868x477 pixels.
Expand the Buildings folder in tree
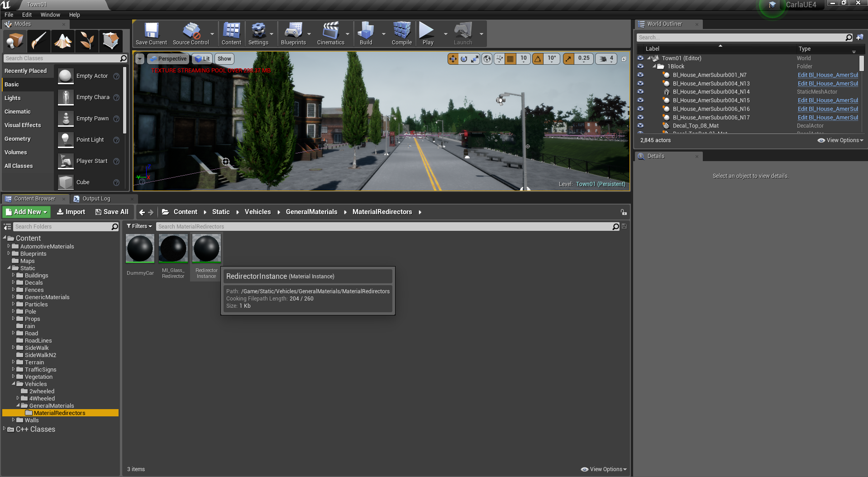coord(13,275)
